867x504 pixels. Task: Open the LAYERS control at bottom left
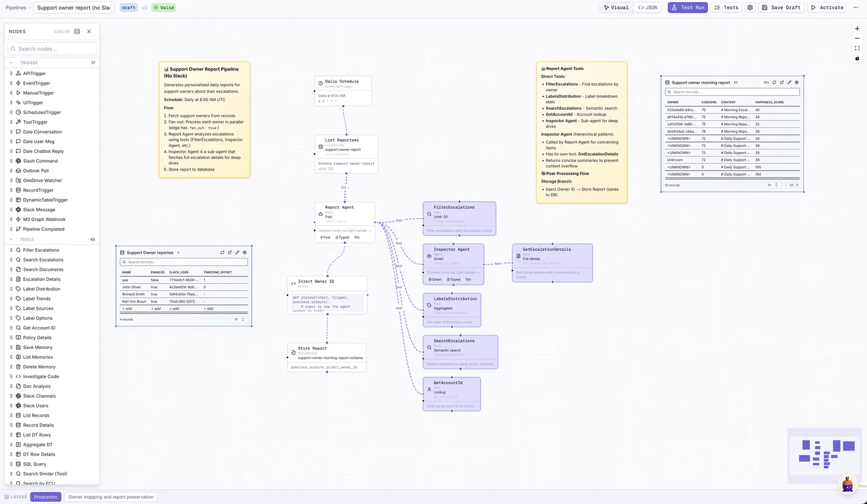coord(16,497)
